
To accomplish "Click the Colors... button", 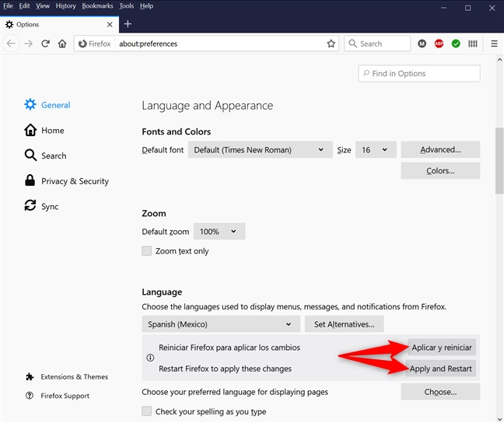I will [x=440, y=171].
